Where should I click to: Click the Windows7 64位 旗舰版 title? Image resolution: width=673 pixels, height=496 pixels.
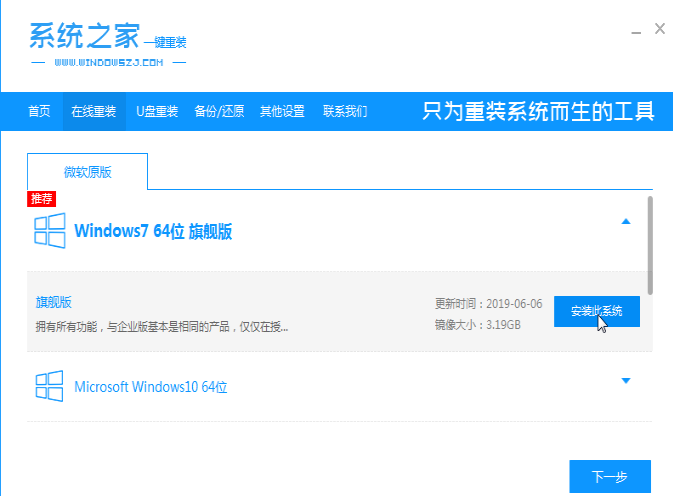point(153,231)
